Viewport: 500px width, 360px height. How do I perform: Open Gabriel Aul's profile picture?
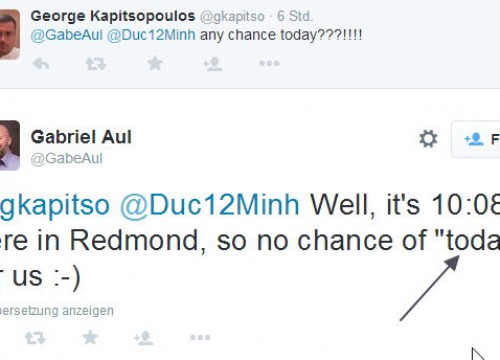[10, 145]
